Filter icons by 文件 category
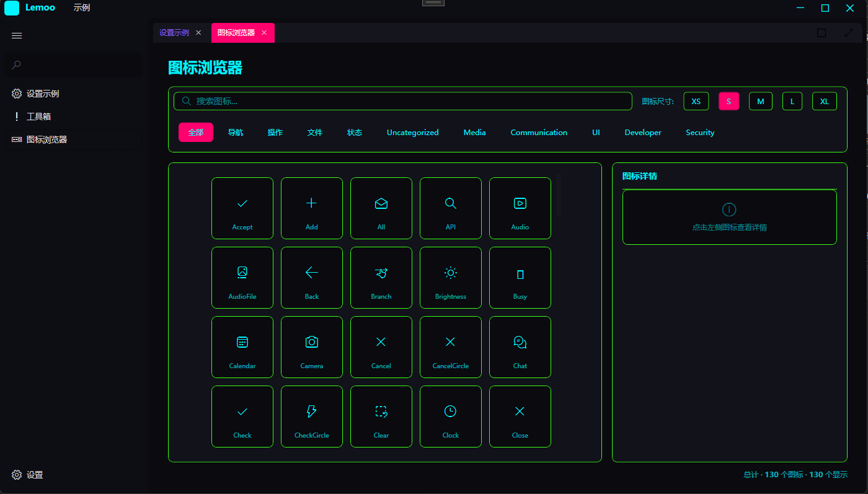The image size is (868, 494). [315, 132]
